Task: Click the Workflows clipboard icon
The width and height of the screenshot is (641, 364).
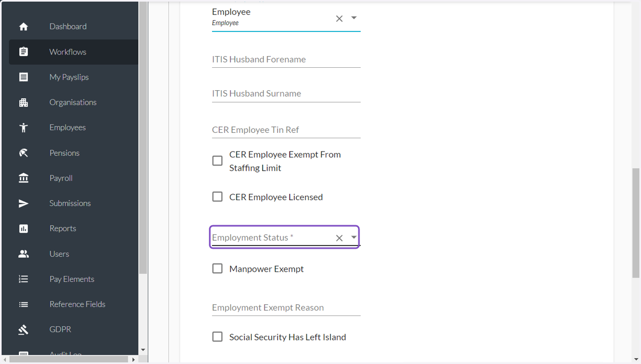Action: pos(24,52)
